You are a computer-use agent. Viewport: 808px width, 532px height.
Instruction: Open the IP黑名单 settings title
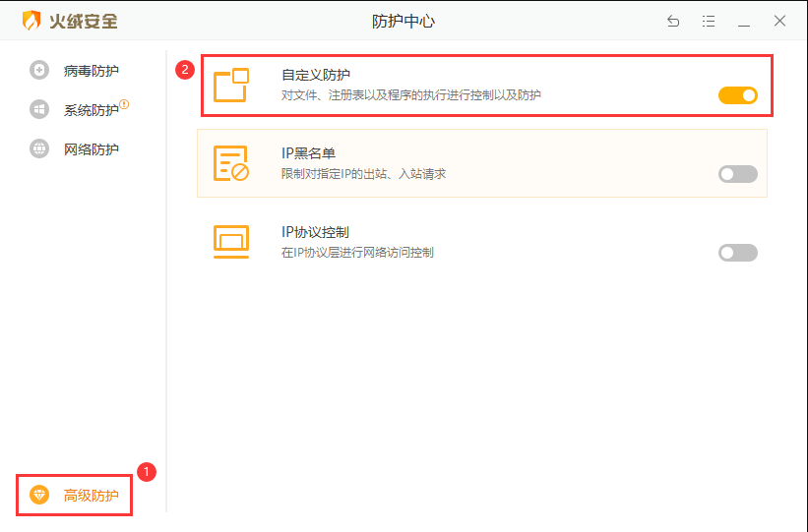pos(308,153)
